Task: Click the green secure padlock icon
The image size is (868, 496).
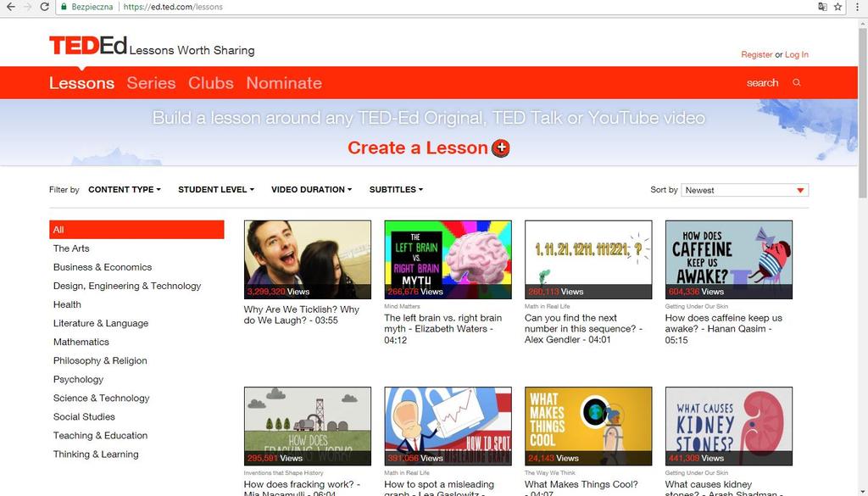Action: click(x=64, y=7)
